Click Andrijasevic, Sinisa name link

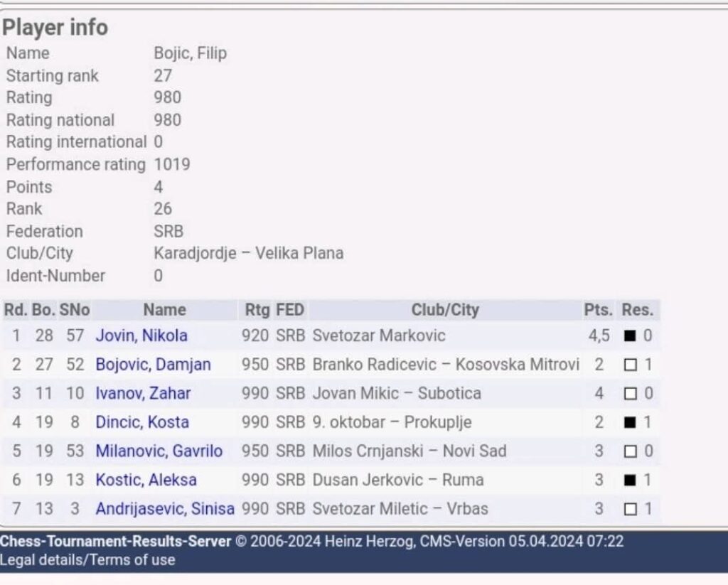pos(165,509)
